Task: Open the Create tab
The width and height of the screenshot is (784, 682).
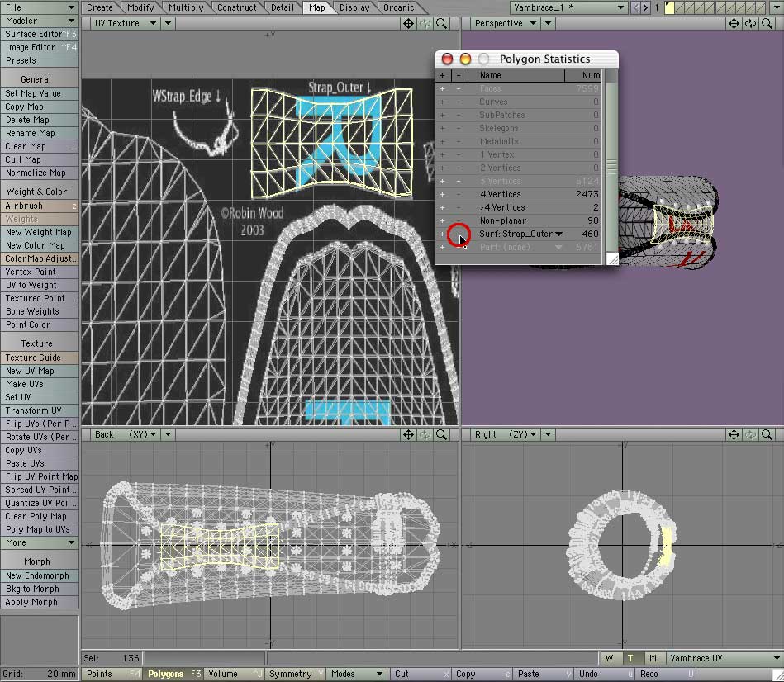Action: point(99,7)
